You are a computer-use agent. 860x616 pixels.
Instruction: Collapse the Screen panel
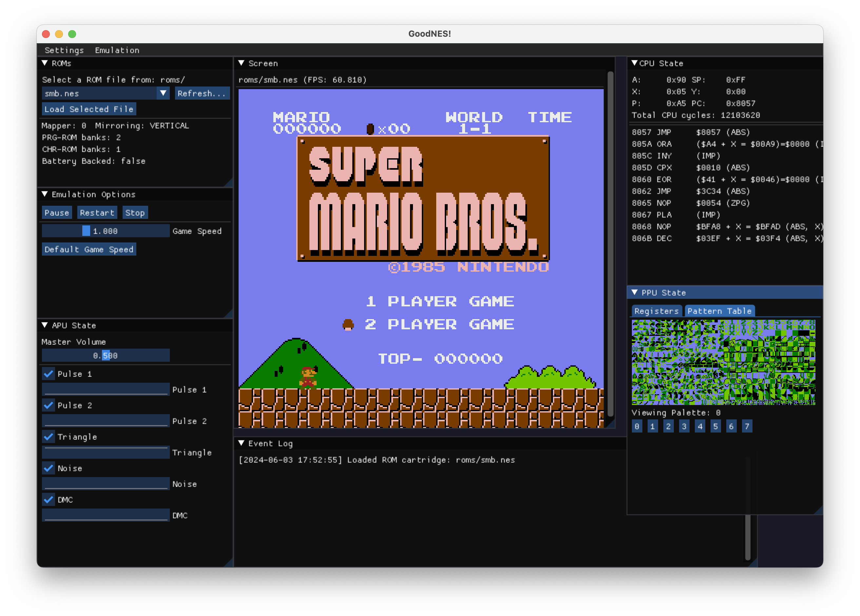coord(241,63)
